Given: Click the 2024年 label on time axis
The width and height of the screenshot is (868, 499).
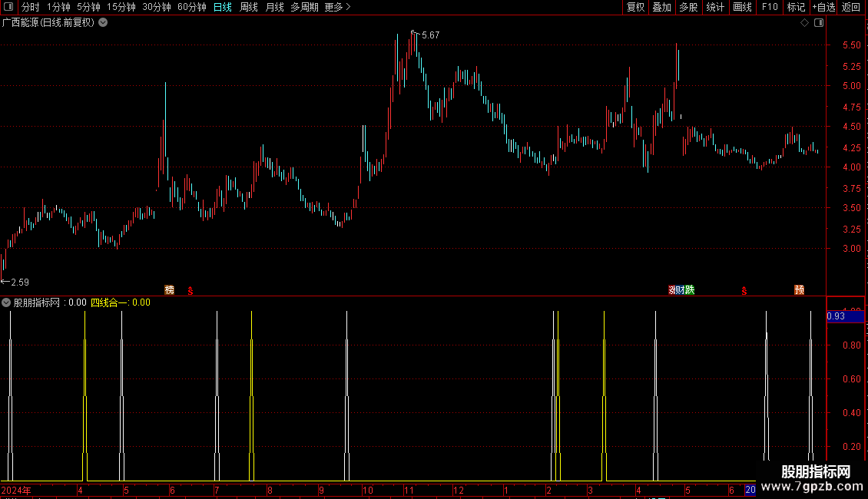Looking at the screenshot, I should click(x=16, y=490).
